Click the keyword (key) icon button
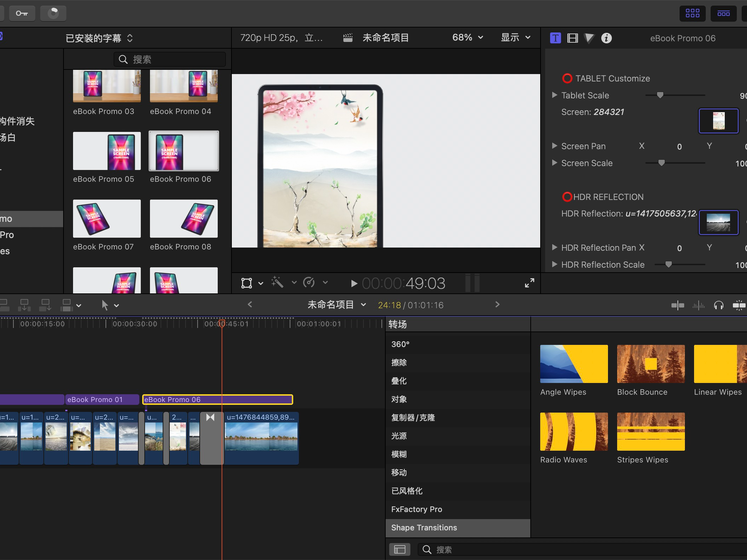 22,13
